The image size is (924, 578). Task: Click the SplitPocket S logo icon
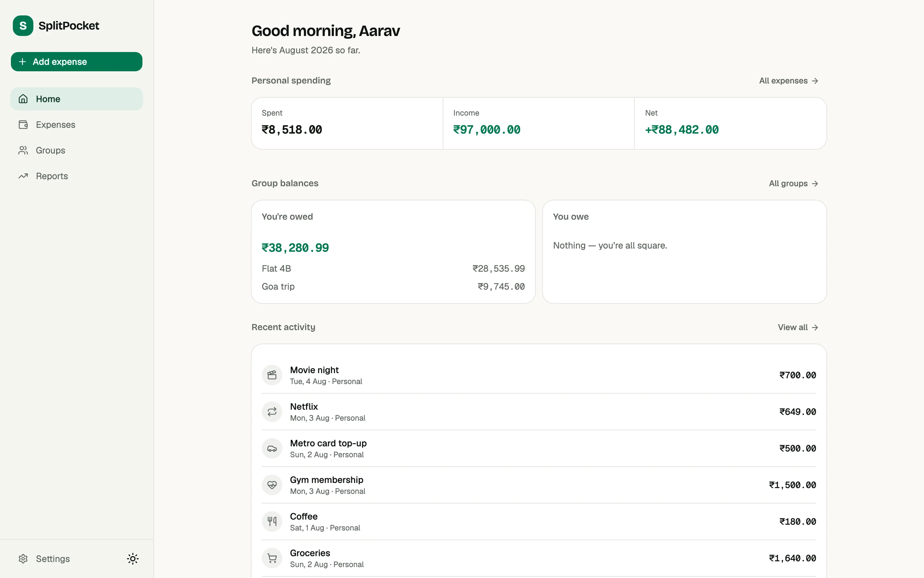[23, 26]
